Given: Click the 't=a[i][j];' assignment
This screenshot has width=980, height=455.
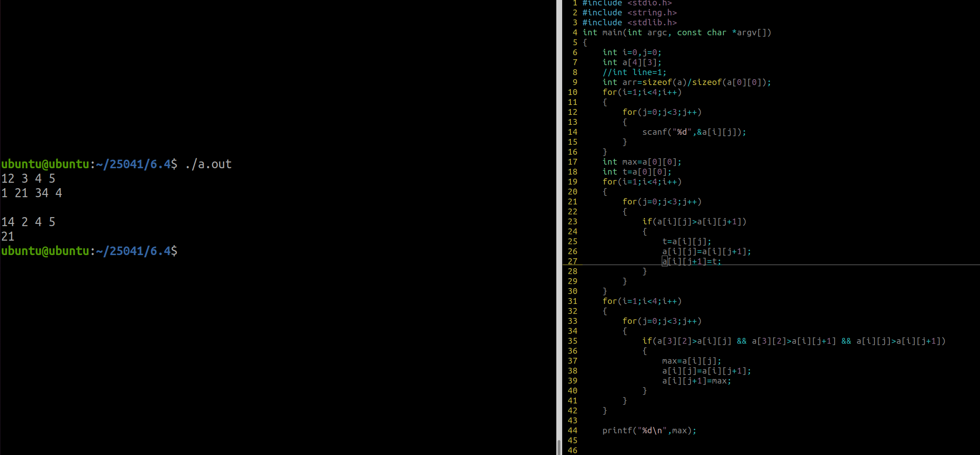Looking at the screenshot, I should [x=687, y=242].
